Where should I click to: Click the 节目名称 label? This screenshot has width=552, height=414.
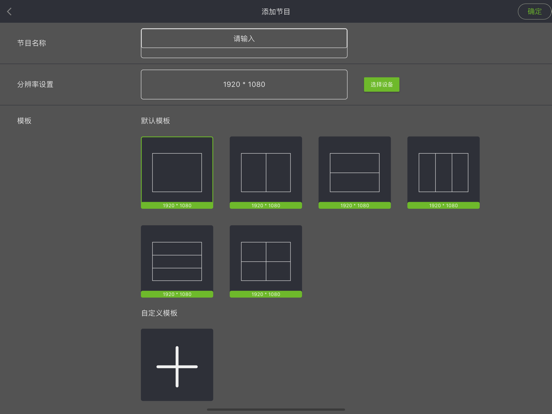pyautogui.click(x=32, y=43)
